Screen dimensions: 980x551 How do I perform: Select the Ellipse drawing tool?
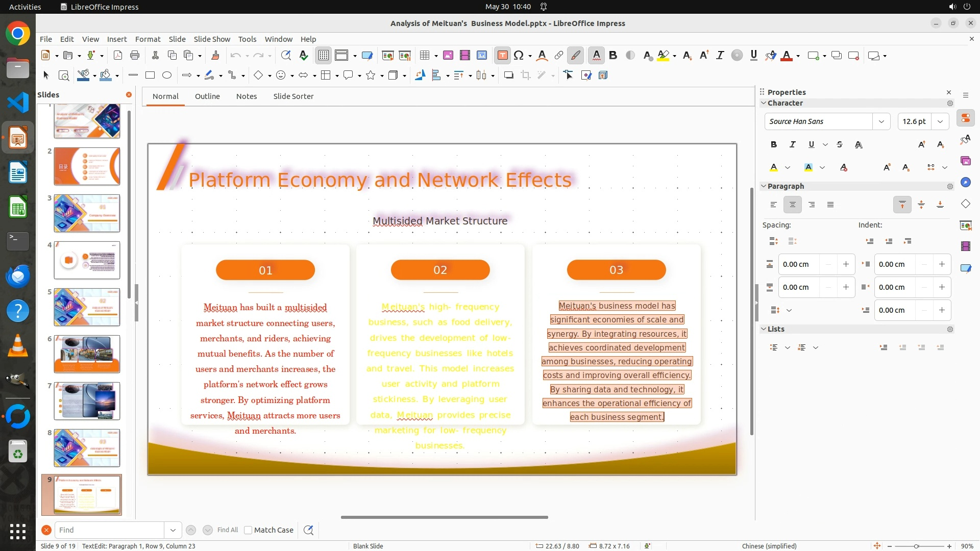(x=167, y=76)
